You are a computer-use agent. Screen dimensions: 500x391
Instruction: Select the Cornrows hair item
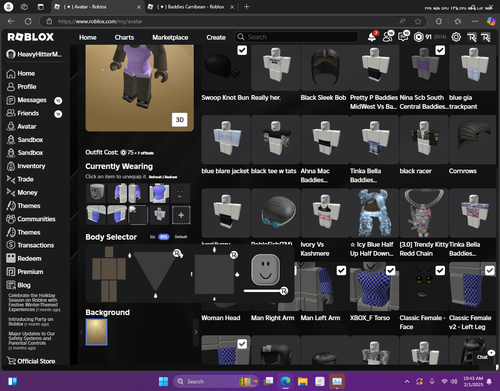(473, 140)
